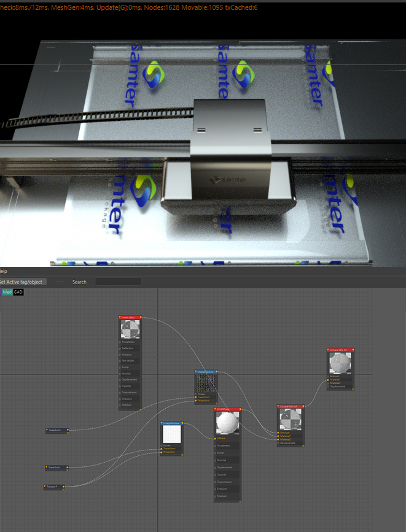Click the connected Material1 pin on final Octane Mix

(x=328, y=380)
